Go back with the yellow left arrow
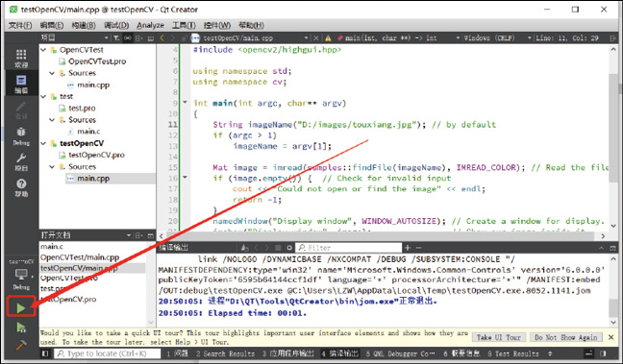The image size is (623, 364). [x=162, y=38]
